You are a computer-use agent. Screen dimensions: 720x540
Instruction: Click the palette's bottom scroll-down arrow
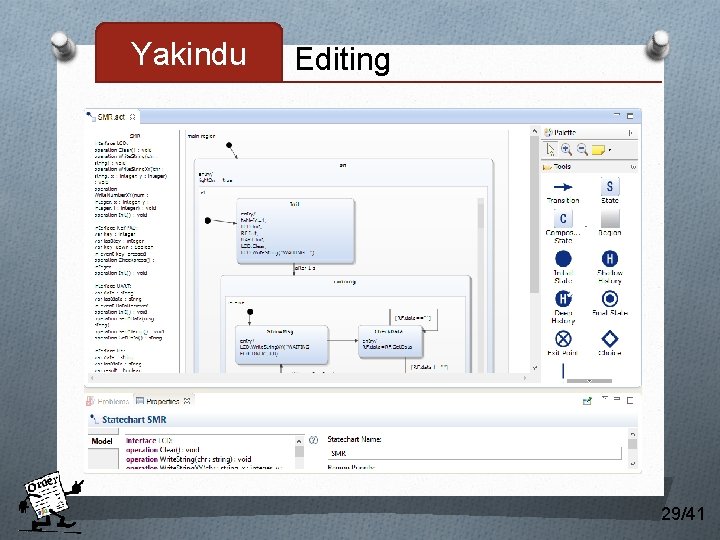(589, 381)
